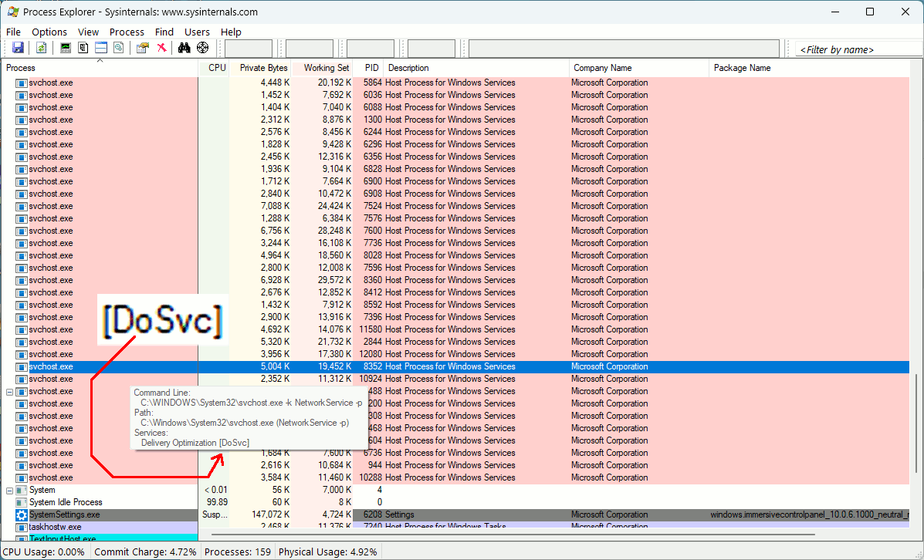
Task: Sort by the Company Name column header
Action: [x=639, y=68]
